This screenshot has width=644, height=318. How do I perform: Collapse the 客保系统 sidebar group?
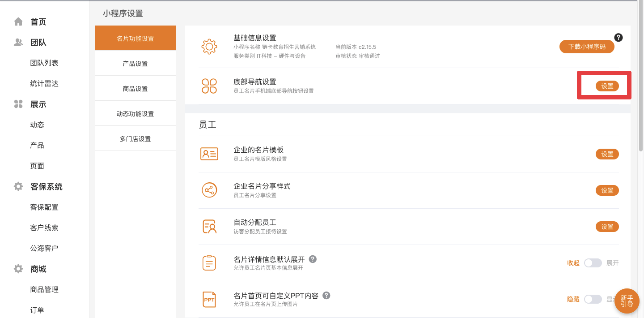point(46,187)
